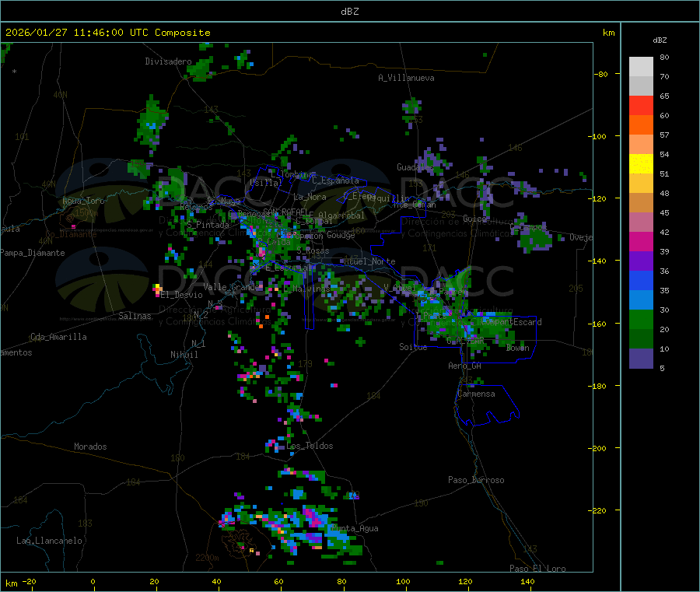This screenshot has height=592, width=700.
Task: Click the -80 km right axis tick
Action: click(600, 74)
